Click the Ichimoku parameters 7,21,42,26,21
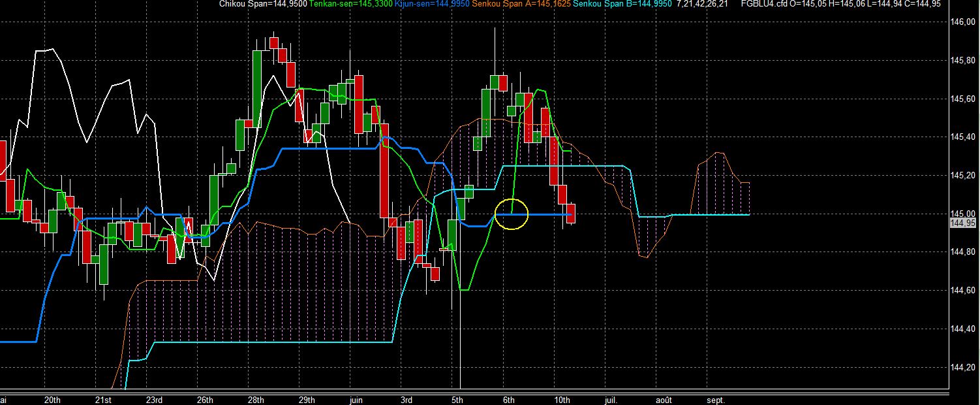This screenshot has height=405, width=980. (703, 4)
